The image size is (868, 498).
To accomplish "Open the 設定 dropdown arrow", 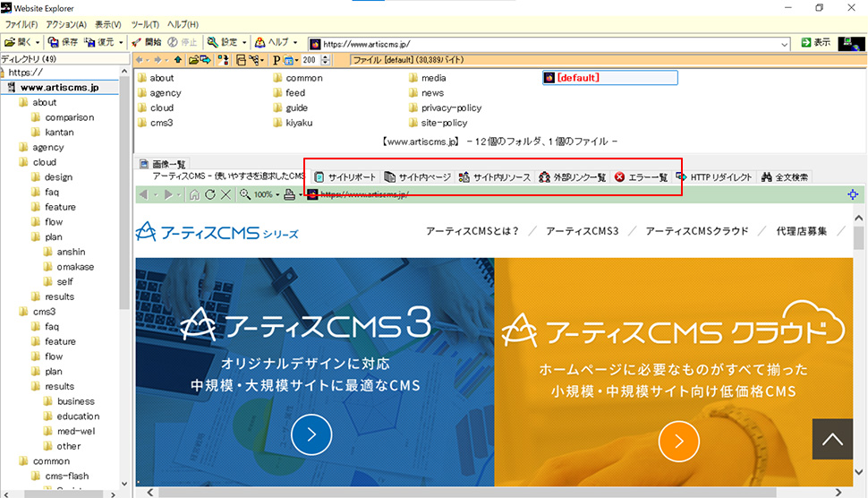I will pyautogui.click(x=244, y=43).
